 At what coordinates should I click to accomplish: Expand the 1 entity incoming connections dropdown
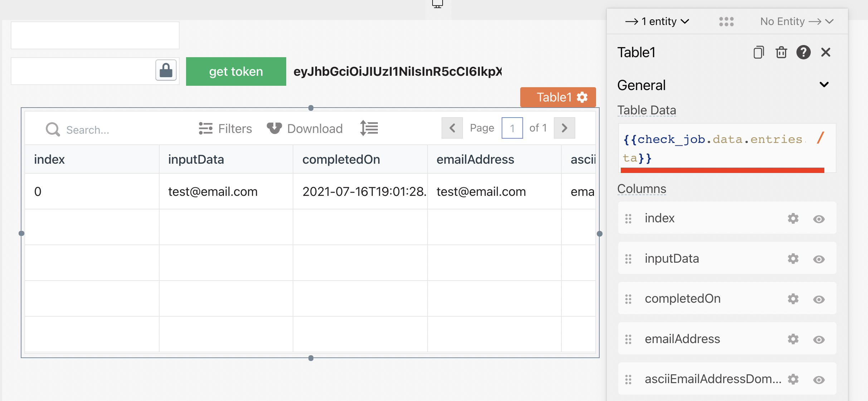pyautogui.click(x=657, y=21)
